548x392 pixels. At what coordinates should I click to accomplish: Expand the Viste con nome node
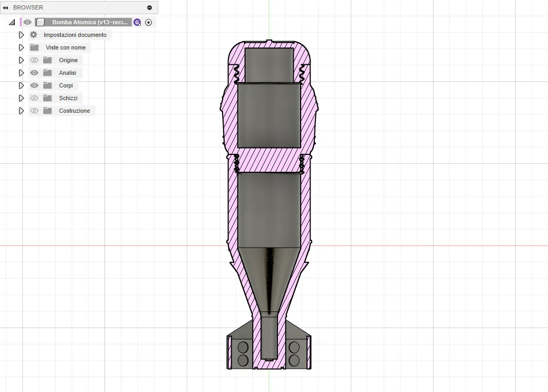click(21, 47)
